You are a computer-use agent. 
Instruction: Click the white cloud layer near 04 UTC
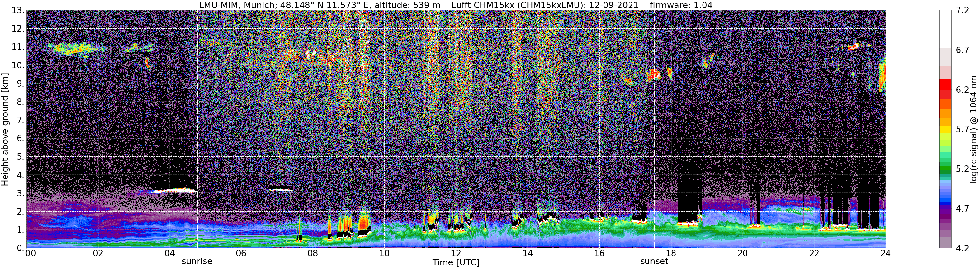(x=175, y=190)
